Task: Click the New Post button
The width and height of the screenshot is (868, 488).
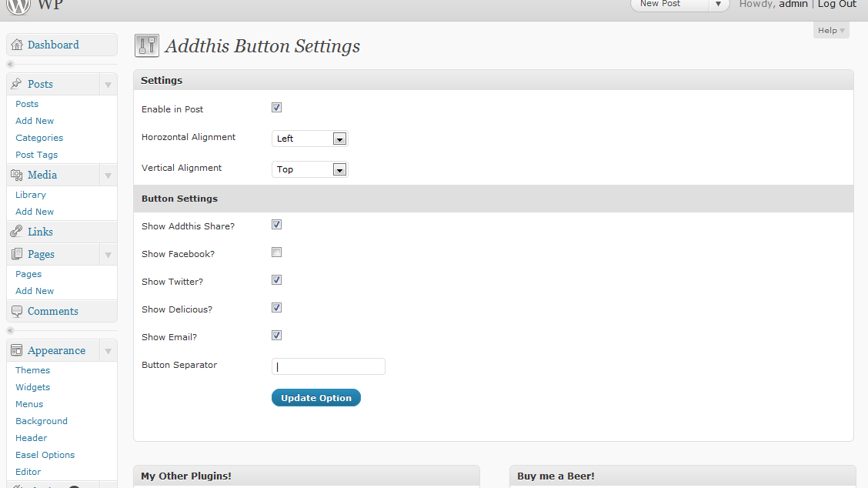Action: [669, 5]
